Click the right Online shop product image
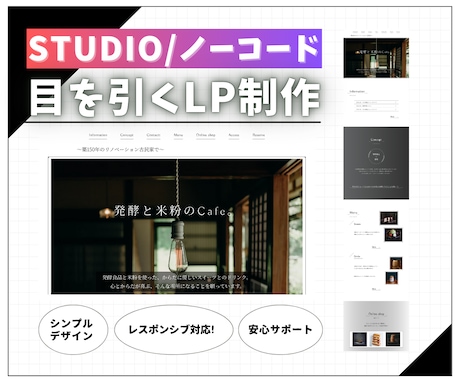Screen dimensions: 460x380 [393, 339]
